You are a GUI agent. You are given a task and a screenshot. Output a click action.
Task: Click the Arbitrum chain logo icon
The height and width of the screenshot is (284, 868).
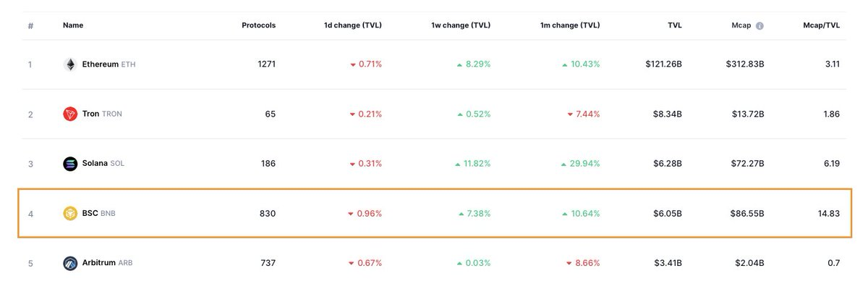click(70, 263)
